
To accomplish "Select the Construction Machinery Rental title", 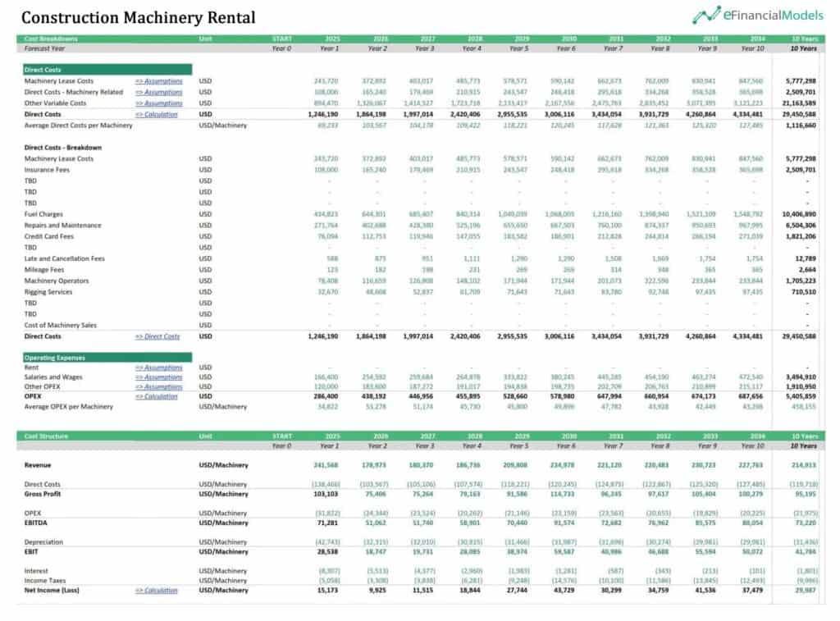I will pyautogui.click(x=138, y=18).
